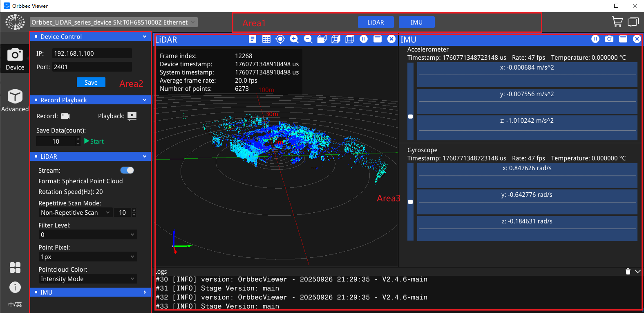Toggle the grid icon in LiDAR toolbar
Viewport: 644px width, 313px height.
[266, 39]
